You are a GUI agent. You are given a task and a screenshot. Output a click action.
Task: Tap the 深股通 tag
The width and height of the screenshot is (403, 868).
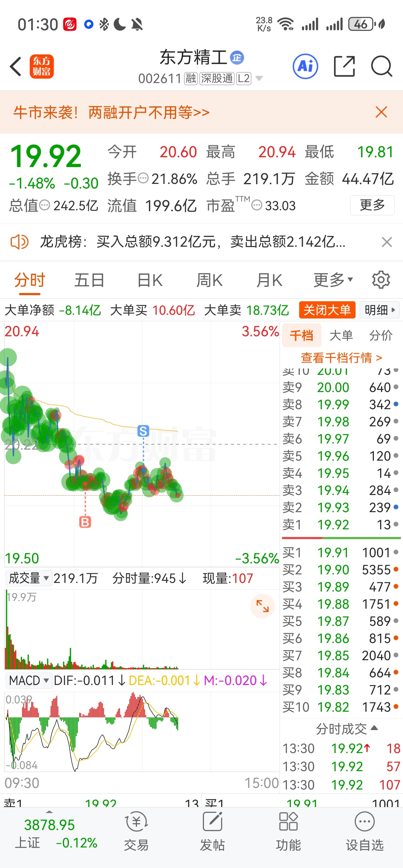pyautogui.click(x=217, y=78)
